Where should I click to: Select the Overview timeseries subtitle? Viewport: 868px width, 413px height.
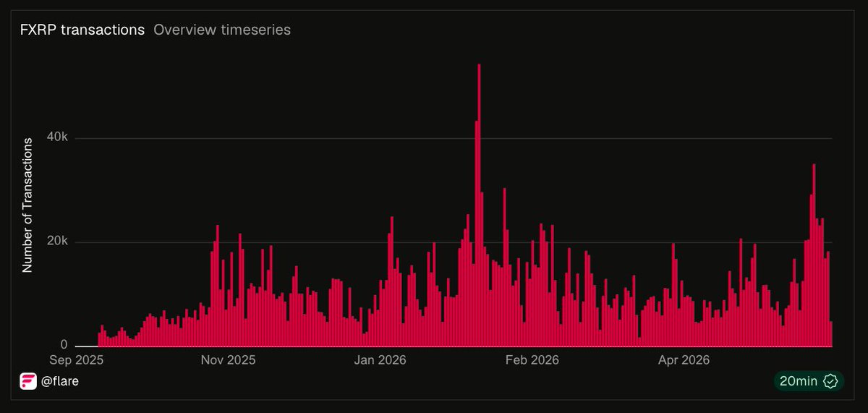pos(222,30)
